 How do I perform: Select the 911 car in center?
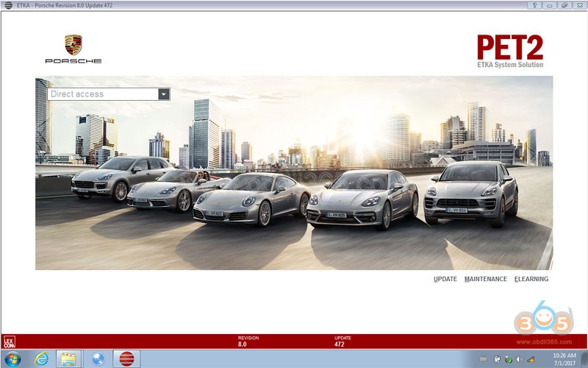tap(251, 199)
